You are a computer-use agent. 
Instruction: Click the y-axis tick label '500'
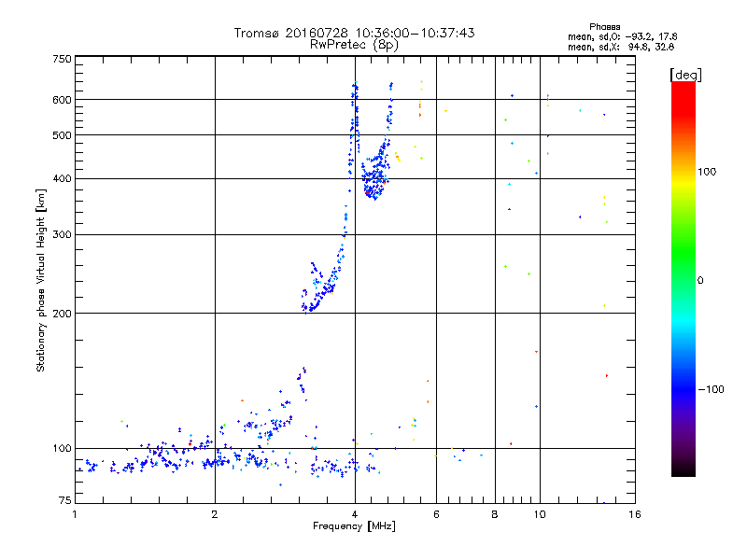click(62, 135)
